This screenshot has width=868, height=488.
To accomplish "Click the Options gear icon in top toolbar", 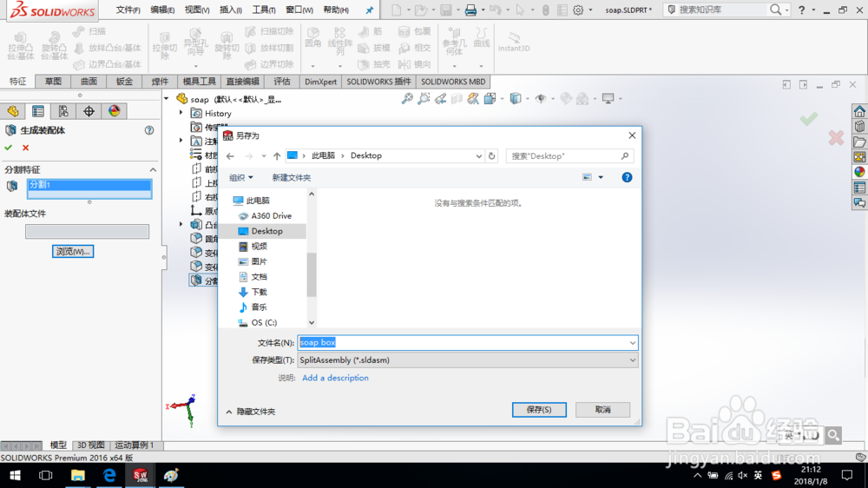I will pos(578,10).
